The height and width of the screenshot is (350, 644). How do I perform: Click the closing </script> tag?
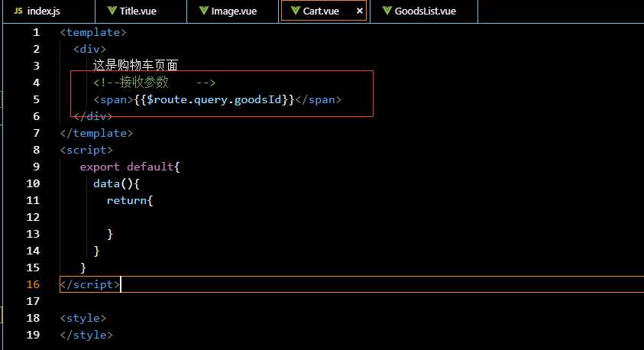click(x=89, y=285)
